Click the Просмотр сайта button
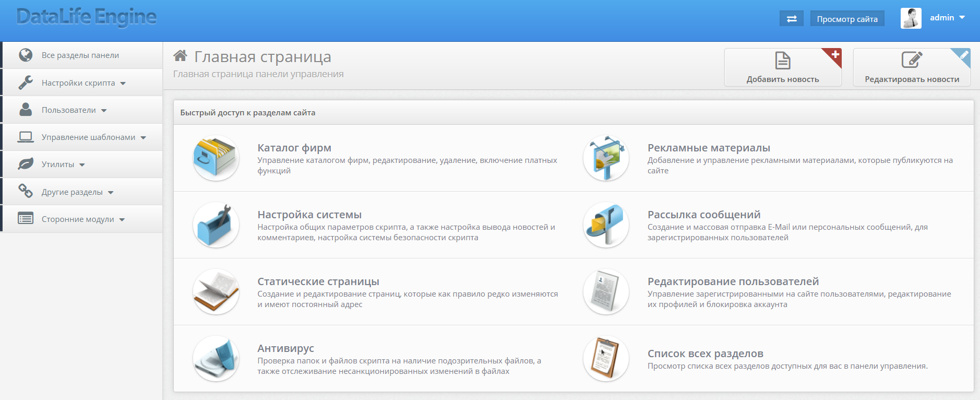This screenshot has width=980, height=400. pyautogui.click(x=847, y=19)
